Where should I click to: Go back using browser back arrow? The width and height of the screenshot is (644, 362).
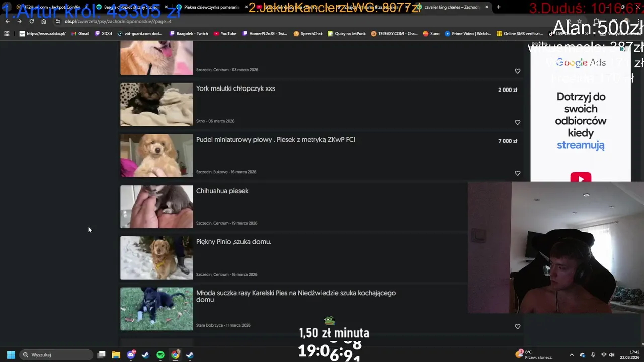(x=7, y=21)
